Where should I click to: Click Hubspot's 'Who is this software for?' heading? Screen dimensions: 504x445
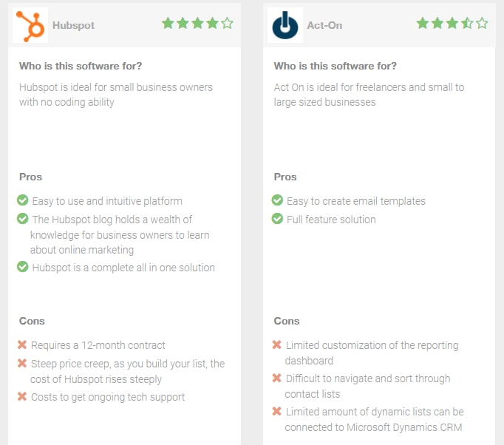[x=81, y=66]
